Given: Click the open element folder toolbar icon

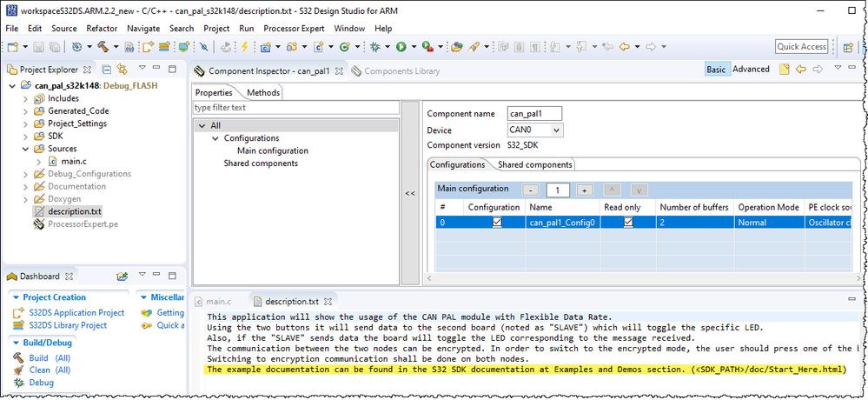Looking at the screenshot, I should click(x=457, y=47).
